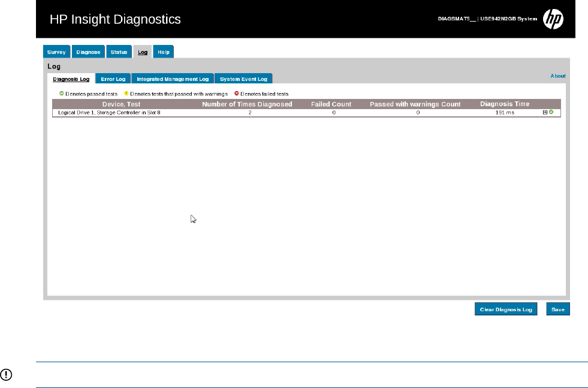Click the green passed tests legend icon

pyautogui.click(x=61, y=94)
